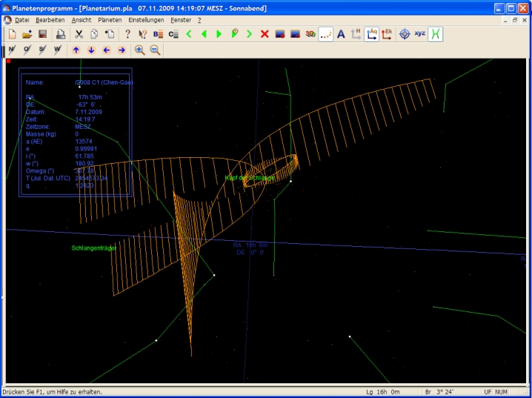Click the xyz coordinates button
The image size is (532, 398).
pyautogui.click(x=420, y=34)
